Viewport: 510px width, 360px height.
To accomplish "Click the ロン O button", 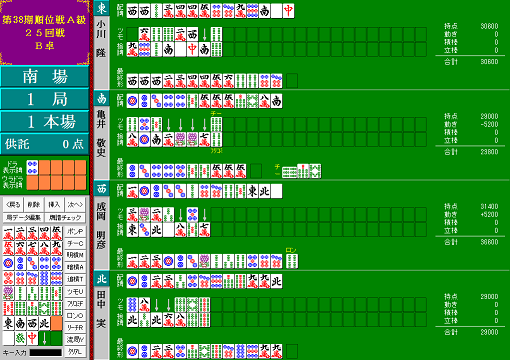I will pyautogui.click(x=75, y=315).
